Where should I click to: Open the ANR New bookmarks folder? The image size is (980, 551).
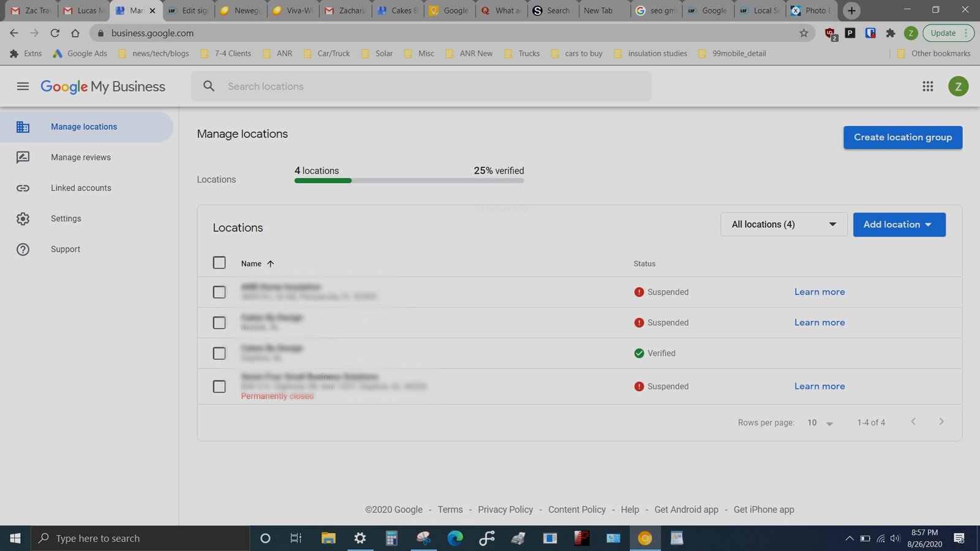469,53
